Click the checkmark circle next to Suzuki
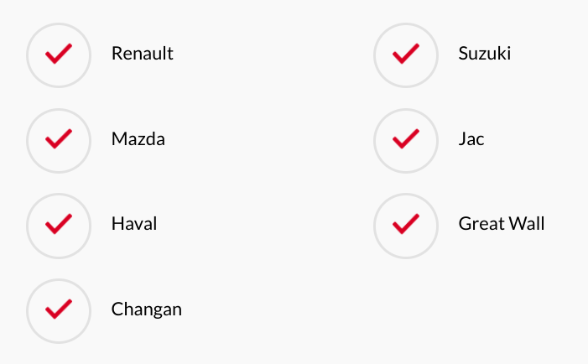Screen dimensions: 588x364 point(406,55)
